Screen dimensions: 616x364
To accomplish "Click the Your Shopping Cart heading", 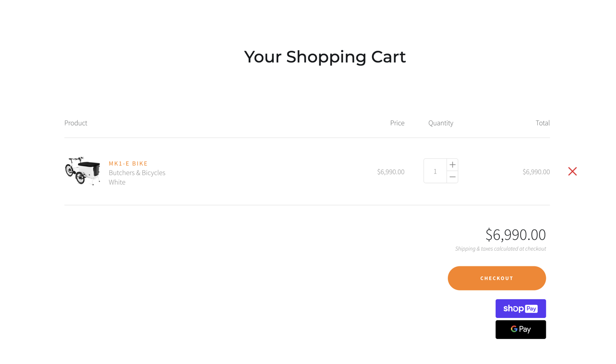I will 325,56.
